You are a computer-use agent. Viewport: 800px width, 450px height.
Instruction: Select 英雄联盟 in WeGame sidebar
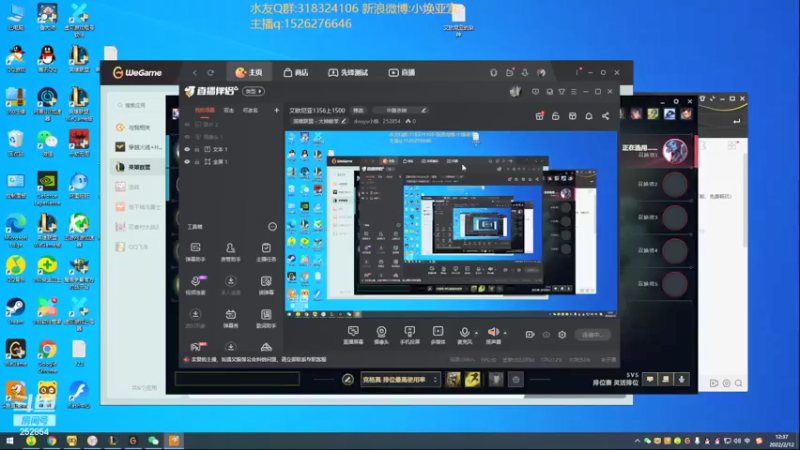(x=138, y=167)
